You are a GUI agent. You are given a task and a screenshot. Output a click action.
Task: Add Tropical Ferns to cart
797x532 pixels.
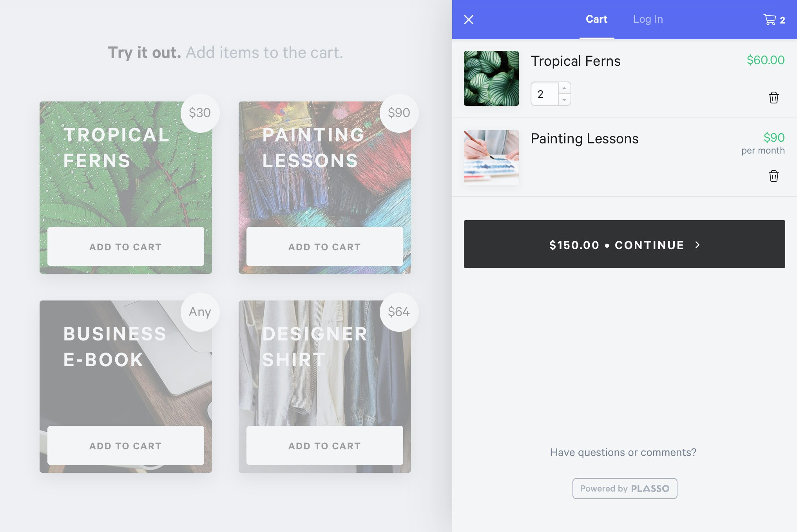(125, 247)
